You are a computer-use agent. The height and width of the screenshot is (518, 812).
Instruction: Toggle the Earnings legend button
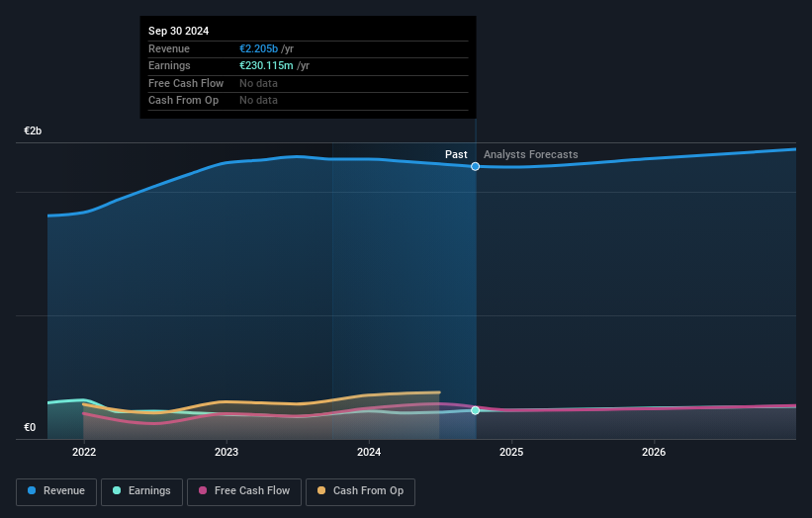(141, 491)
